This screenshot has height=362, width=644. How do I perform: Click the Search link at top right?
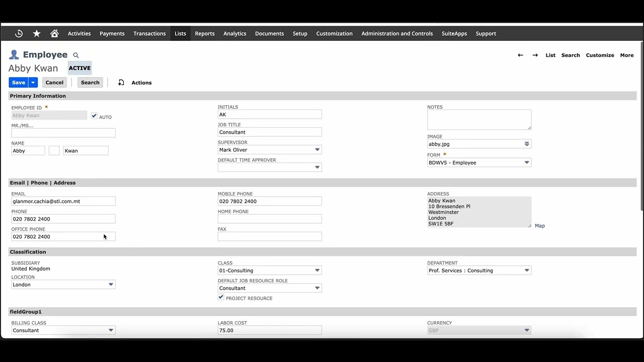[571, 55]
